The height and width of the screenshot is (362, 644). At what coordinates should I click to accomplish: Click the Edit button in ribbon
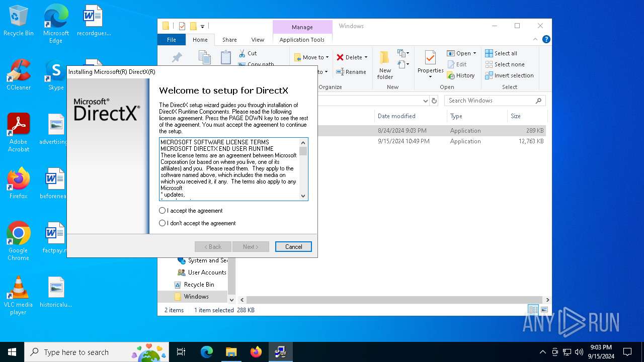pos(457,64)
